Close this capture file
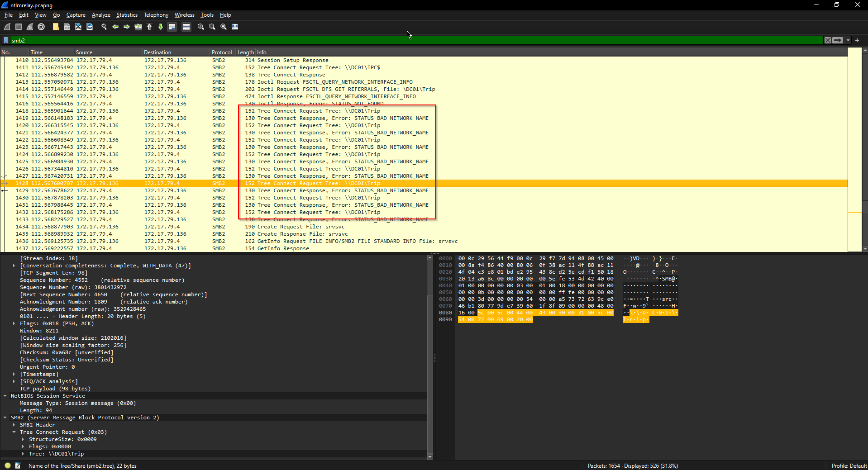The height and width of the screenshot is (470, 868). click(x=78, y=27)
